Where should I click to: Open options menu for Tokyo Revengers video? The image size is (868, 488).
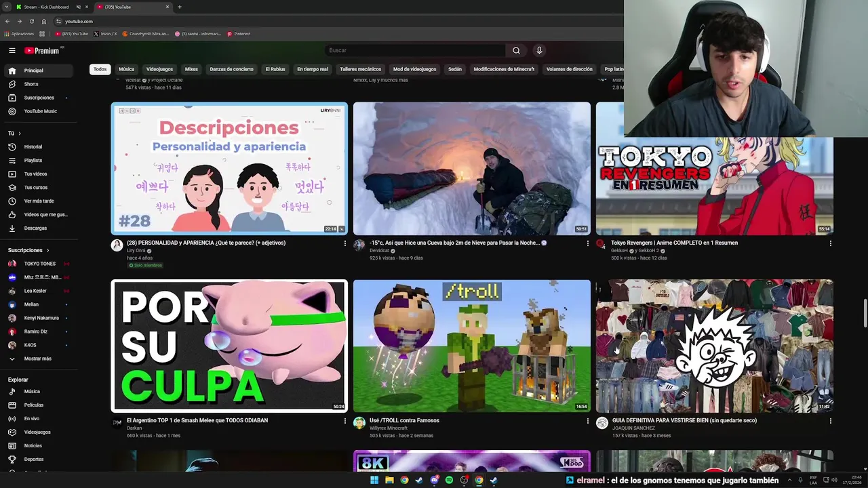(x=830, y=243)
